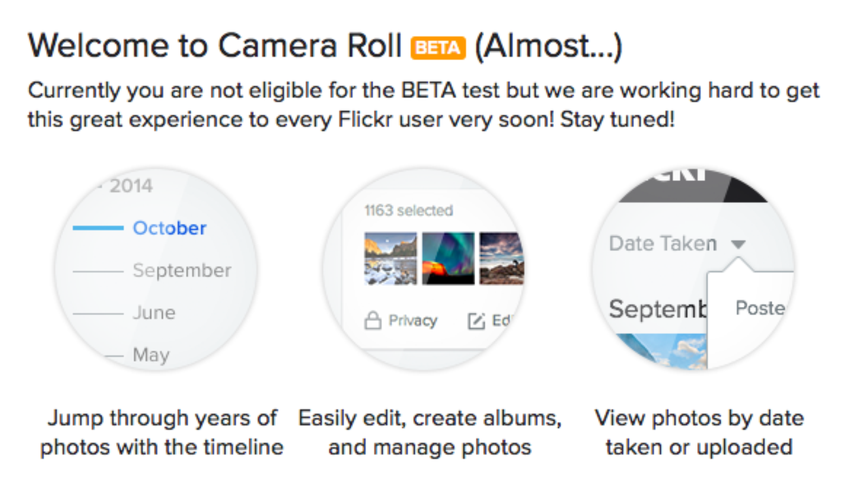The height and width of the screenshot is (488, 868).
Task: Click the Edit pencil icon
Action: coord(476,321)
